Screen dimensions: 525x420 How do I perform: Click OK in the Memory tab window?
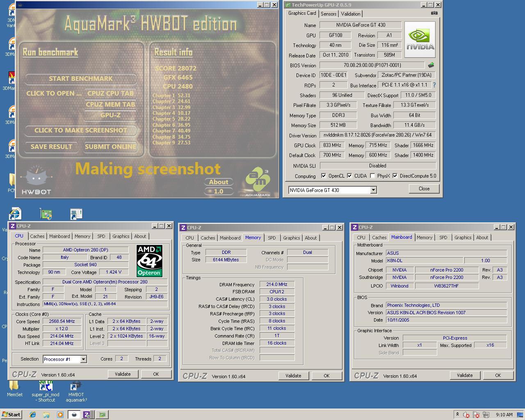coord(326,376)
